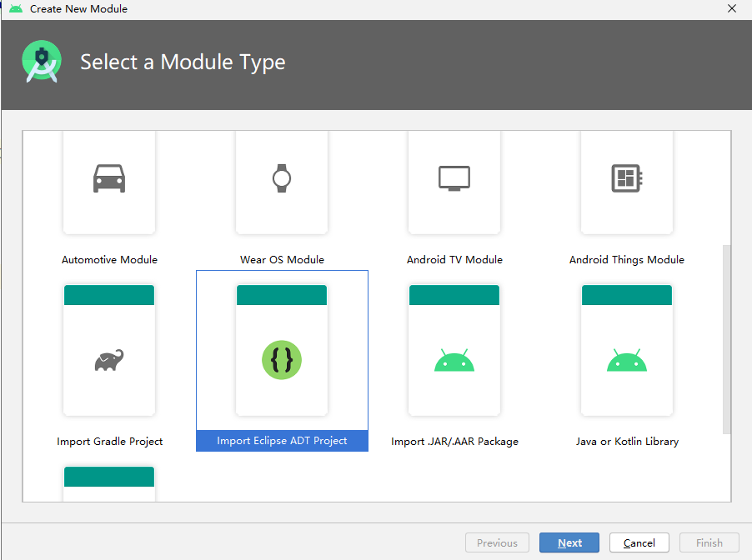Viewport: 752px width, 560px height.
Task: Click the Import .JAR/.AAR Package label
Action: [454, 441]
